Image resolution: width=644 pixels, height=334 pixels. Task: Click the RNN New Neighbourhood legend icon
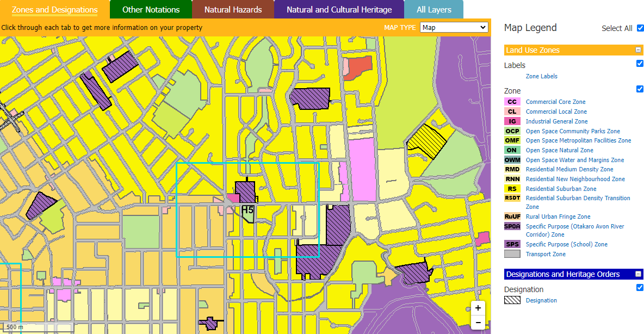click(512, 179)
